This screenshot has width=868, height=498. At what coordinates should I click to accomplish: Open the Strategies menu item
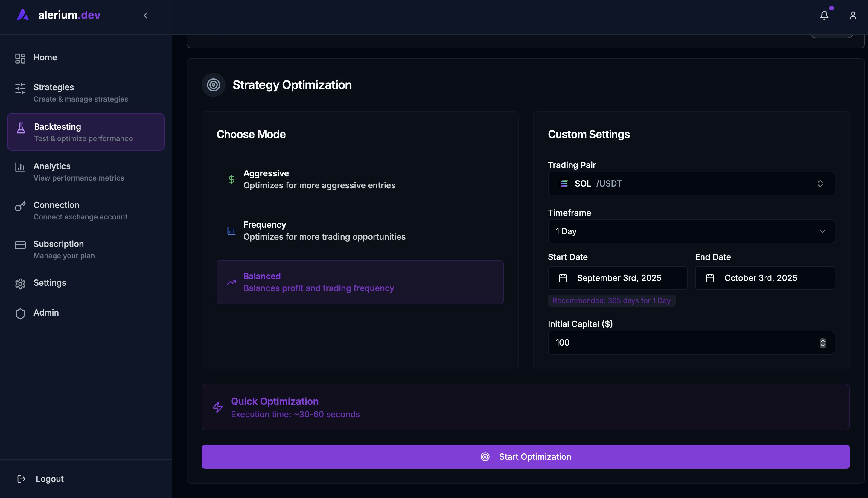pyautogui.click(x=53, y=88)
